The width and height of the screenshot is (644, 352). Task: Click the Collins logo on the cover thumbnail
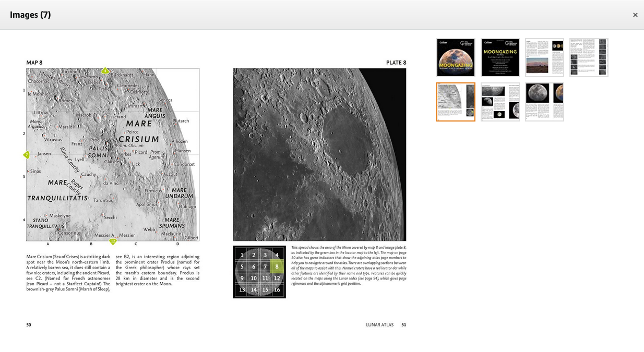(x=444, y=43)
